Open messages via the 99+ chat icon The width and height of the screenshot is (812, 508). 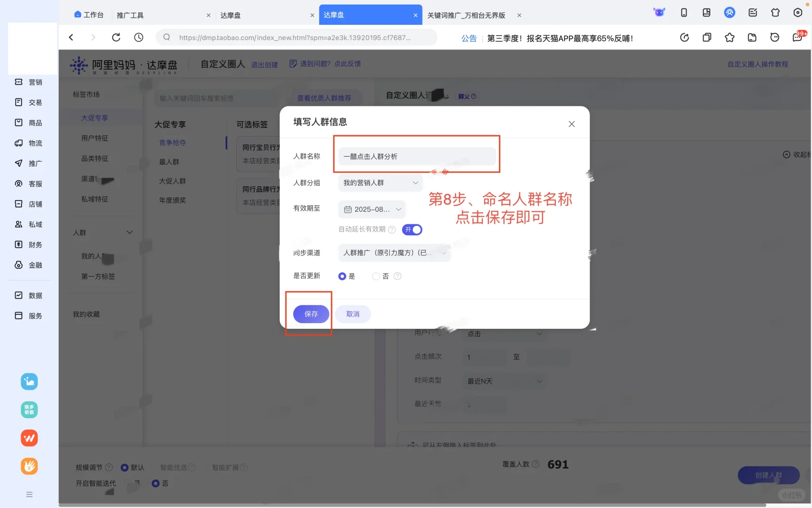797,37
